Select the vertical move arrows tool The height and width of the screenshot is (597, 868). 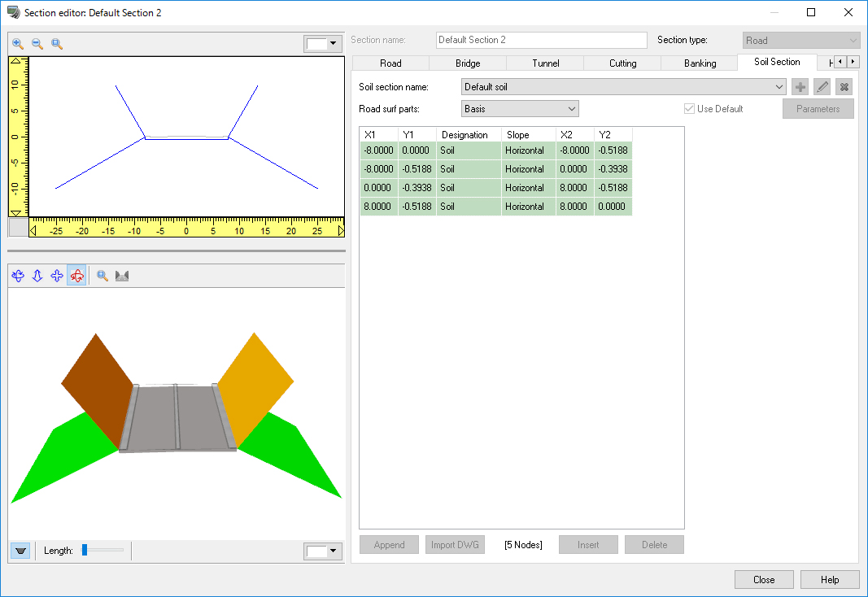point(37,276)
